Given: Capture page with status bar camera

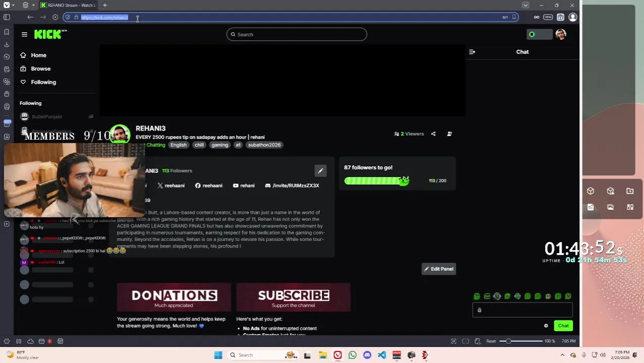Looking at the screenshot, I should coord(453,341).
